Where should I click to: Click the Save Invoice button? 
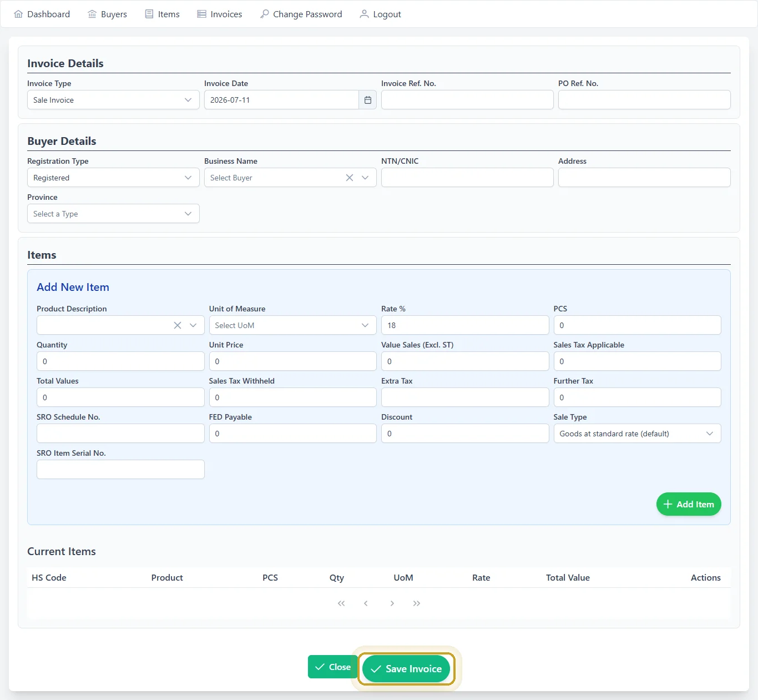[x=406, y=669]
